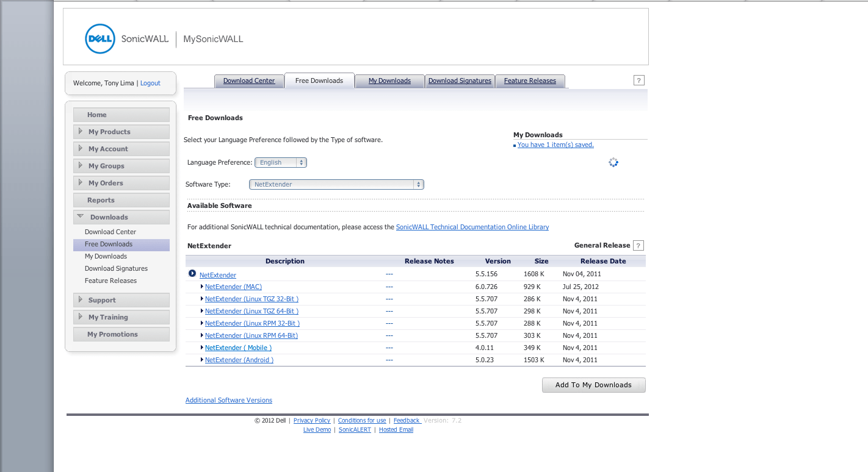Expand My Orders sidebar menu
The image size is (868, 472).
(121, 183)
